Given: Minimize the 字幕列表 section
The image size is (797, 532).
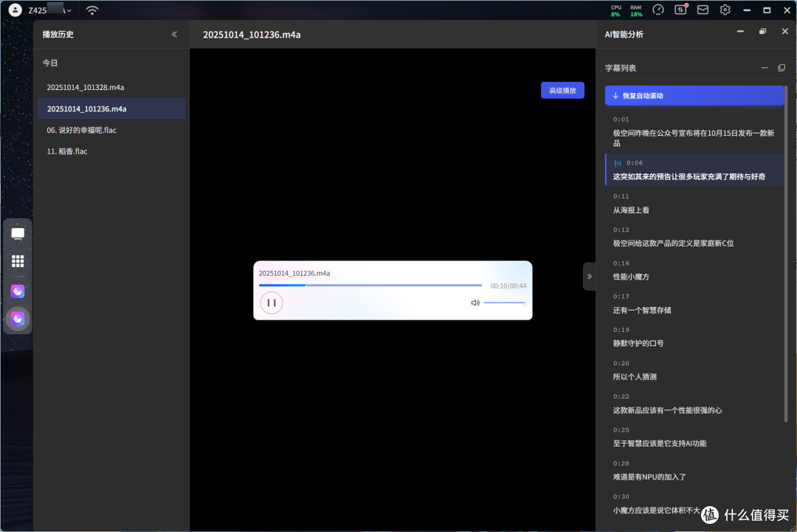Looking at the screenshot, I should [x=765, y=68].
